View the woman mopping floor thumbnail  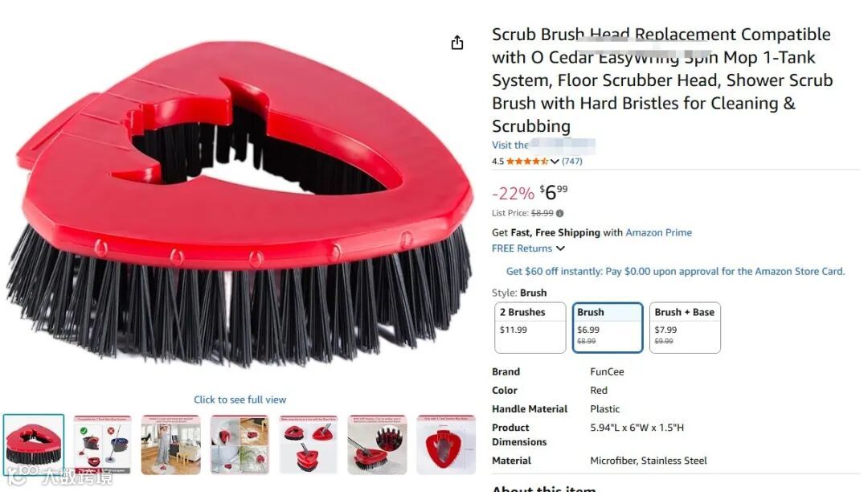171,445
